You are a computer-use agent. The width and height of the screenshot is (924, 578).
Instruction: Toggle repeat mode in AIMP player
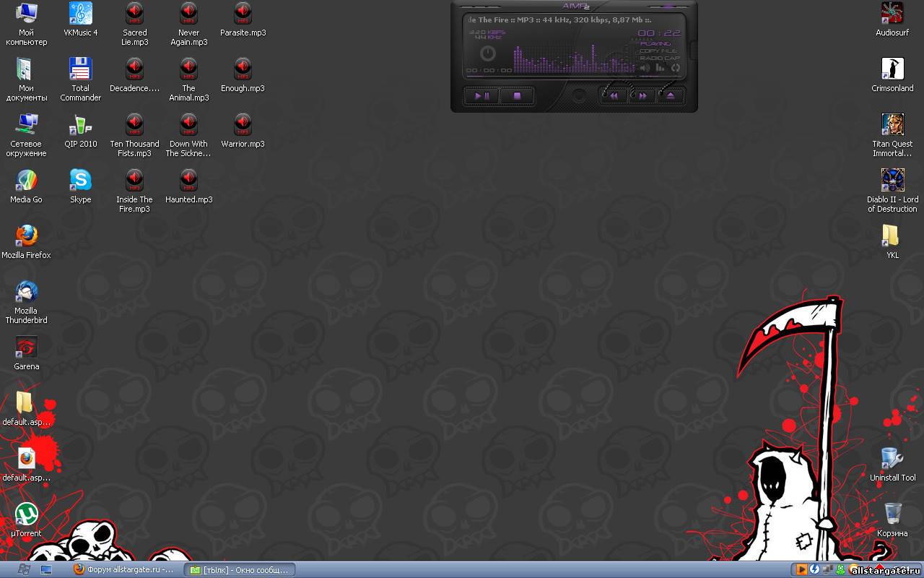[676, 68]
